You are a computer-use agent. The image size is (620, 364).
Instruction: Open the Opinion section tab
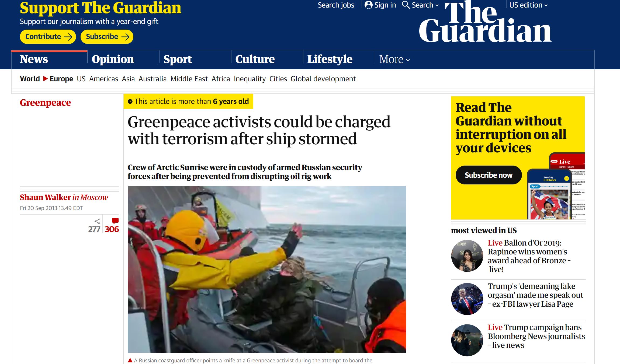click(x=113, y=59)
